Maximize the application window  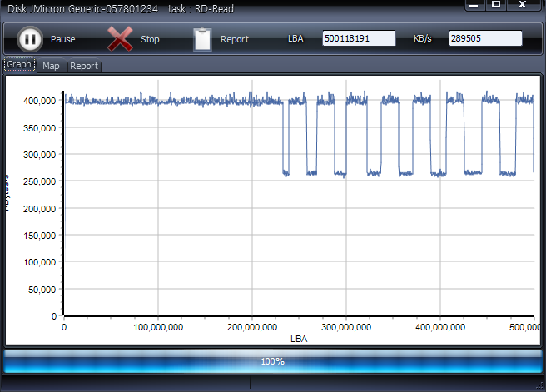pyautogui.click(x=496, y=4)
